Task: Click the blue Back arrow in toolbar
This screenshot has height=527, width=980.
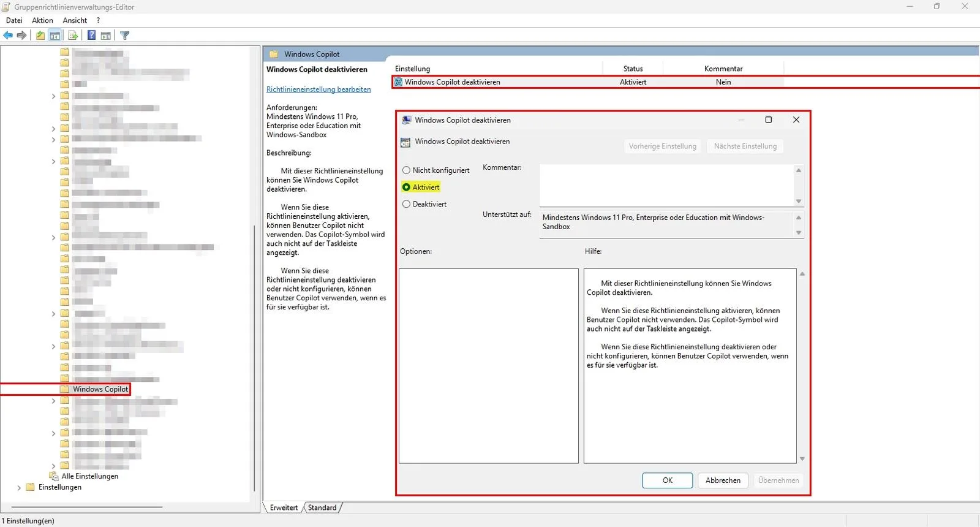Action: (x=8, y=36)
